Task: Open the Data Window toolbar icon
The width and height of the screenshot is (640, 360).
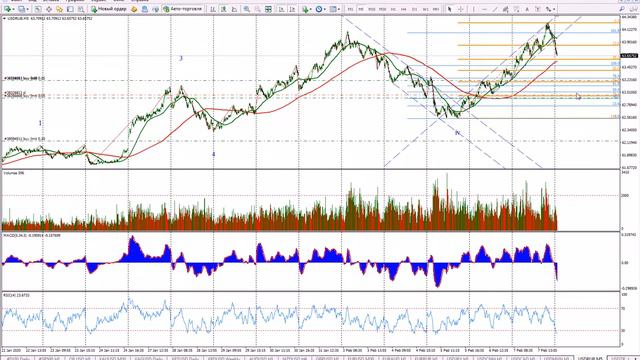Action: [x=49, y=9]
